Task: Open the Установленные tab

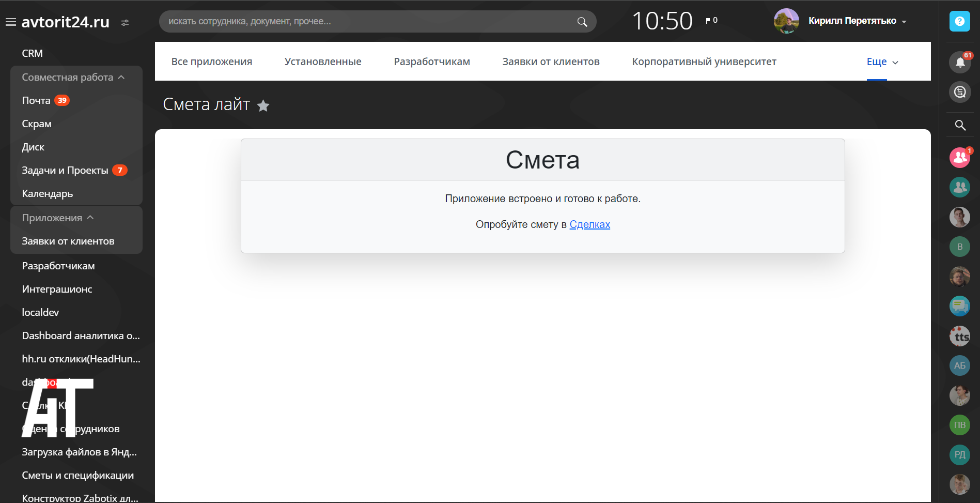Action: (x=323, y=62)
